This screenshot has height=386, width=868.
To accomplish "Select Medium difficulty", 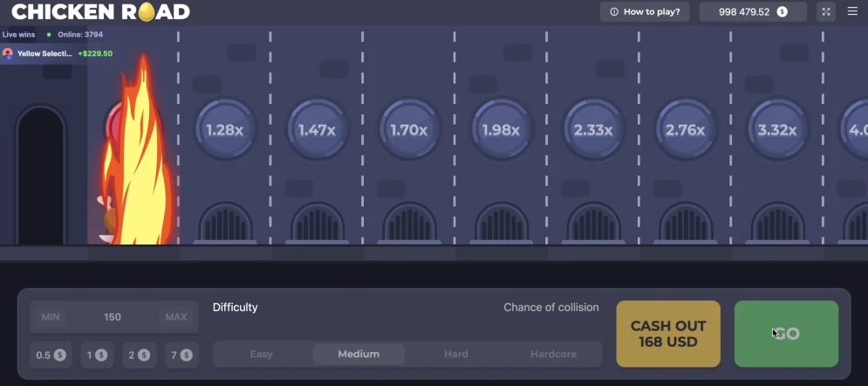I will pyautogui.click(x=359, y=354).
